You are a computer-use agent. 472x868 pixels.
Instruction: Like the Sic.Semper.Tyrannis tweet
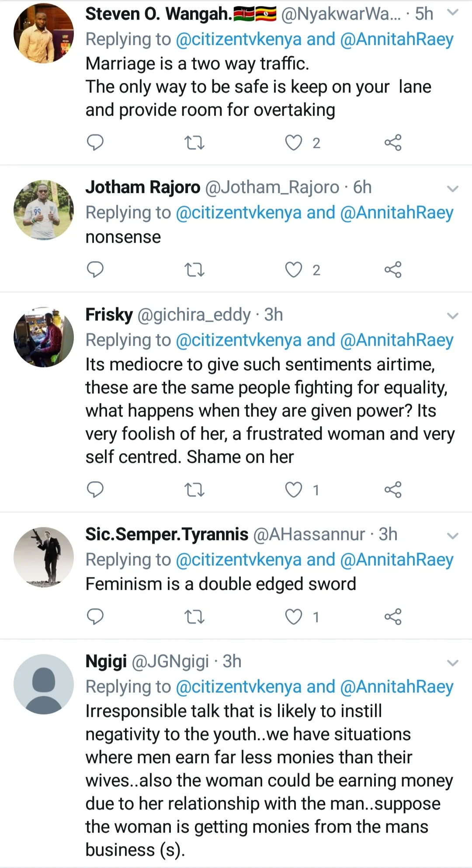coord(294,617)
